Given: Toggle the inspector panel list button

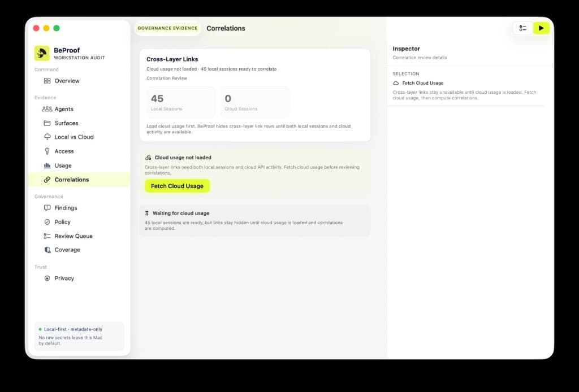Looking at the screenshot, I should (522, 28).
